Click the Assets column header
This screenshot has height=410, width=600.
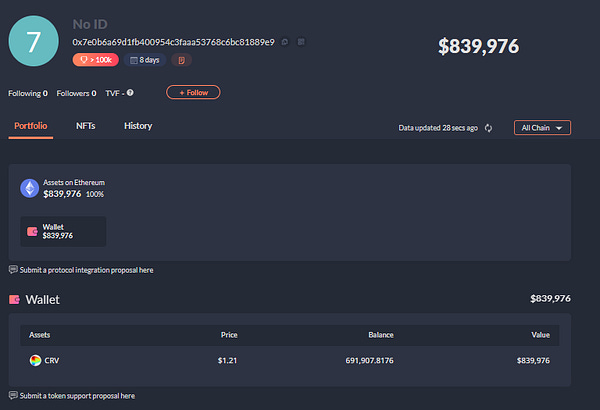(40, 335)
